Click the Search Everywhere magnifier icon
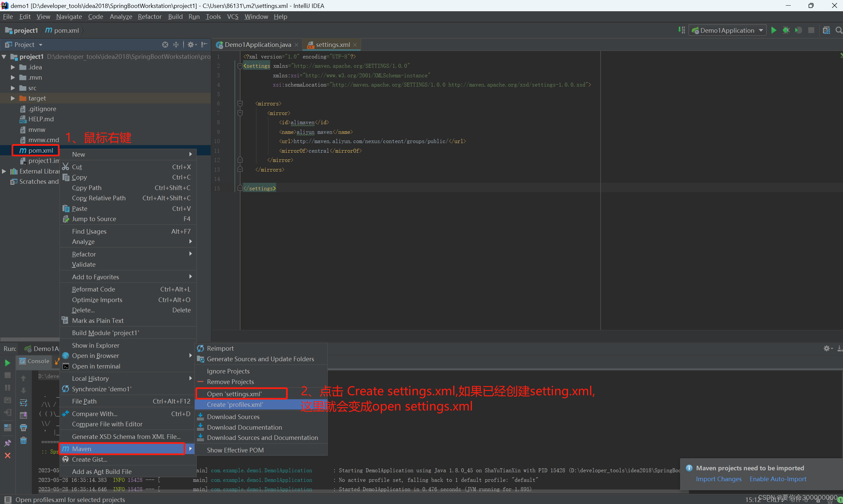The image size is (843, 504). [x=839, y=30]
